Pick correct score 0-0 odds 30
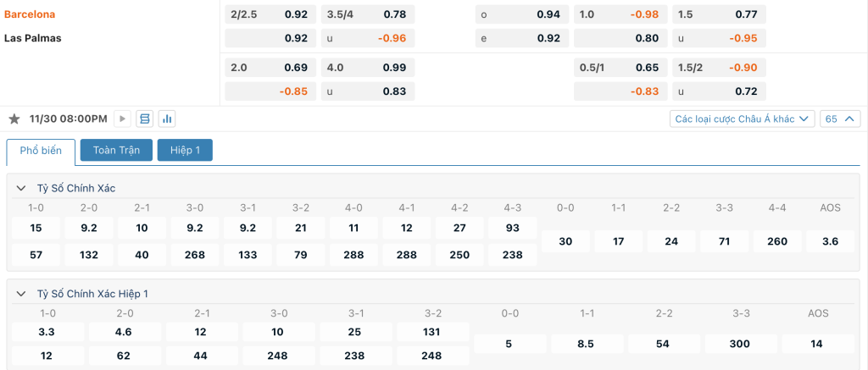The image size is (868, 370). [x=565, y=241]
